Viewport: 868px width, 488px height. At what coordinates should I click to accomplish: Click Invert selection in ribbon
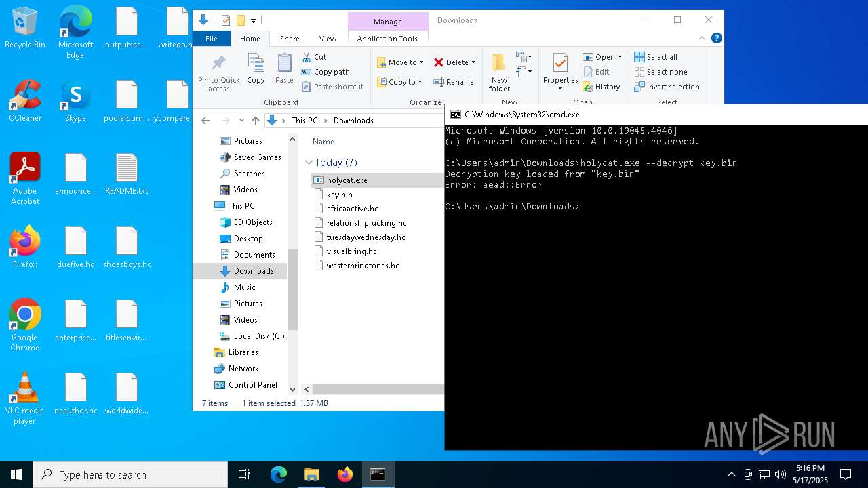[667, 87]
